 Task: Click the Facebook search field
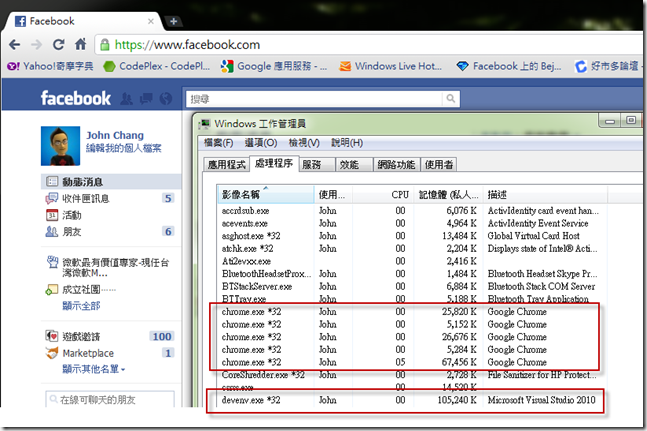[314, 99]
